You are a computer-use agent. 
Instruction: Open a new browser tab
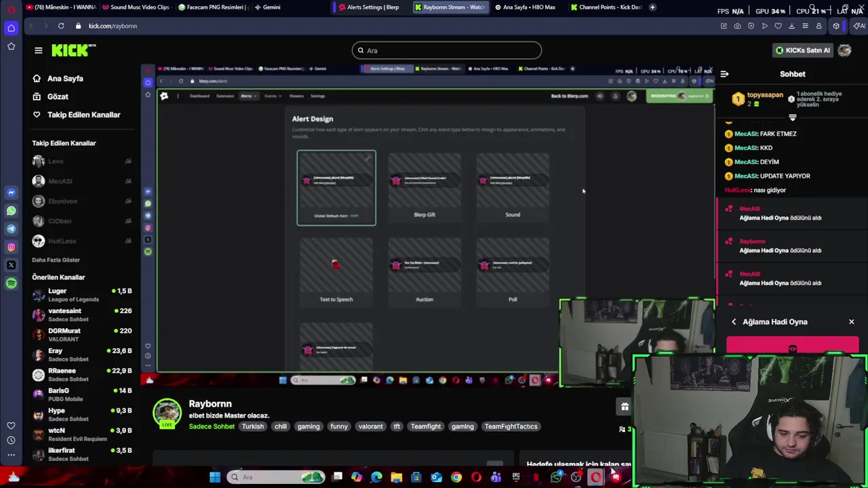[x=652, y=7]
